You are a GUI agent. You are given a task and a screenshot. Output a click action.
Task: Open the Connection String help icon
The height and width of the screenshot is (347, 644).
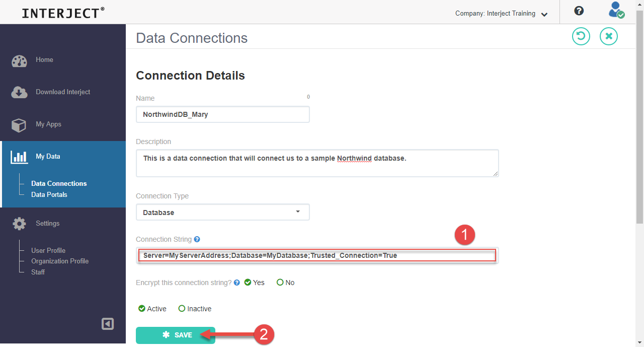click(x=197, y=239)
